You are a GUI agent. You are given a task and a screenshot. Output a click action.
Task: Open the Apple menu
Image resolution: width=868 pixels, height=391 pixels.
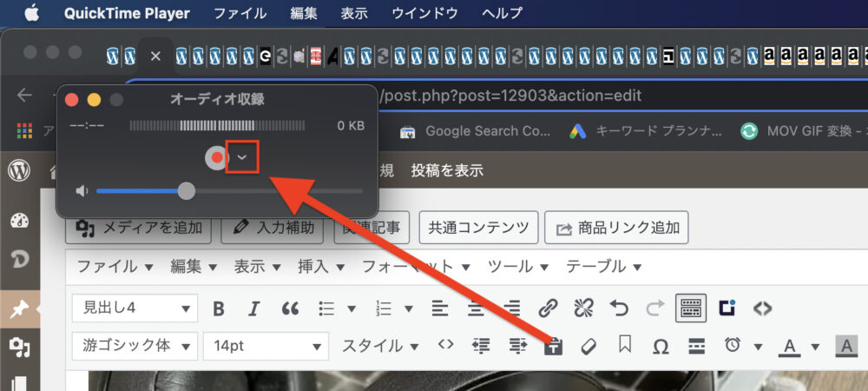coord(31,13)
